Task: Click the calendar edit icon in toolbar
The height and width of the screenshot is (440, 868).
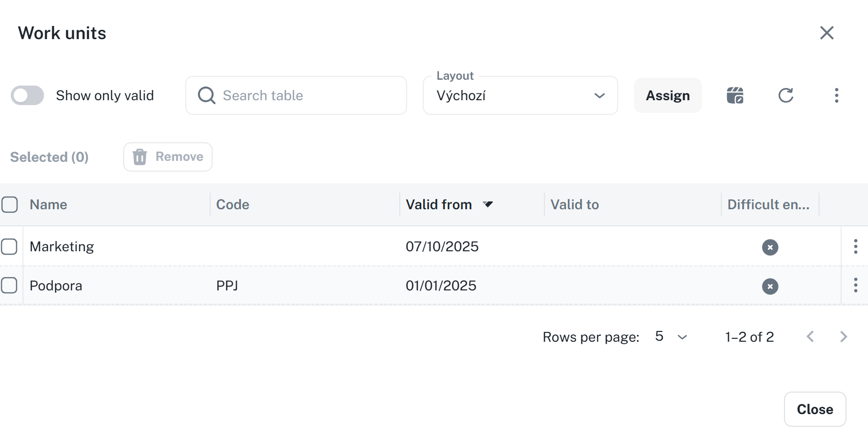Action: click(x=735, y=95)
